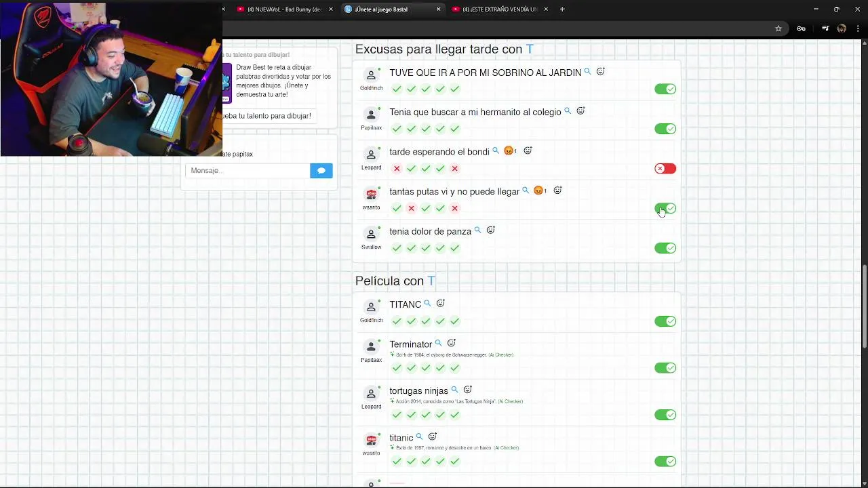Enable the red switch for tarde esperando el bondi

tap(665, 169)
